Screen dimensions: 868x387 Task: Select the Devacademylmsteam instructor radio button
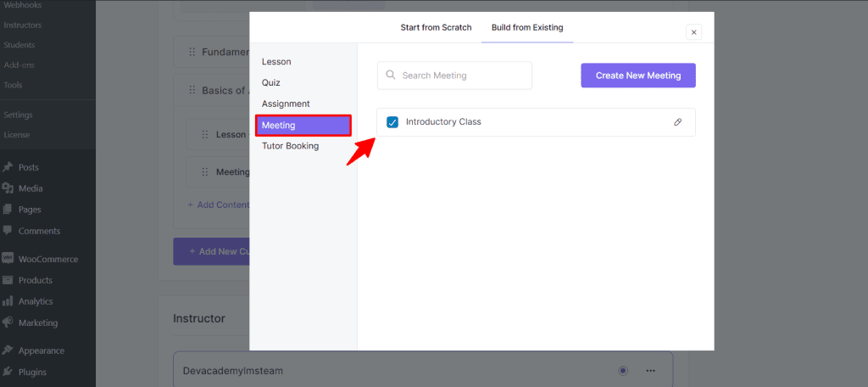pyautogui.click(x=623, y=371)
